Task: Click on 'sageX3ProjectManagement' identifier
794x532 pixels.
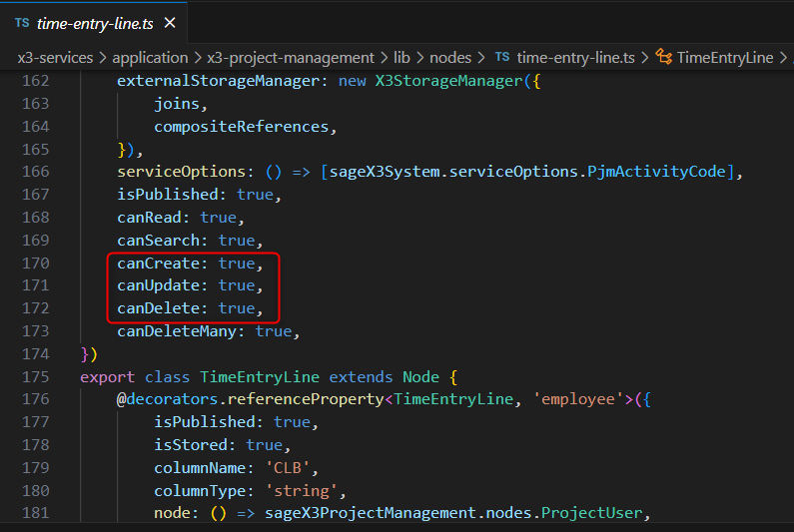Action: click(371, 513)
